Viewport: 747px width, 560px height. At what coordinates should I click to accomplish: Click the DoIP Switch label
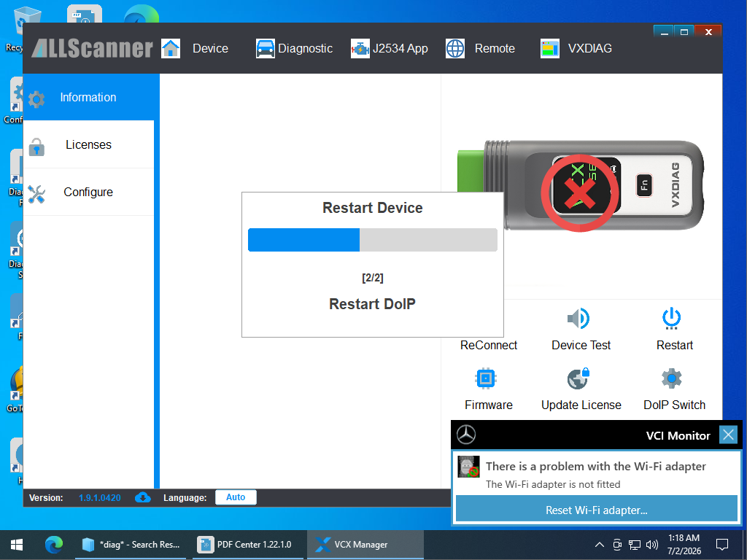pos(675,405)
